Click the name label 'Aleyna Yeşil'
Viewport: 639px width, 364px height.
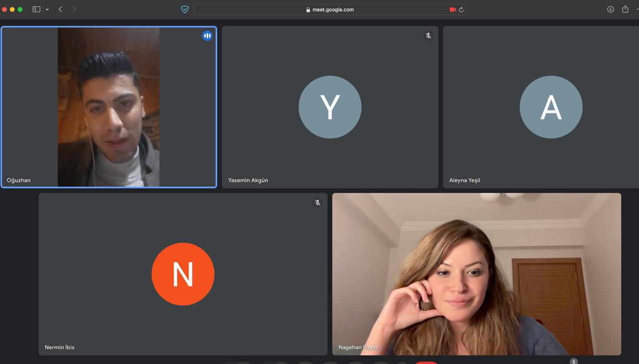coord(465,181)
